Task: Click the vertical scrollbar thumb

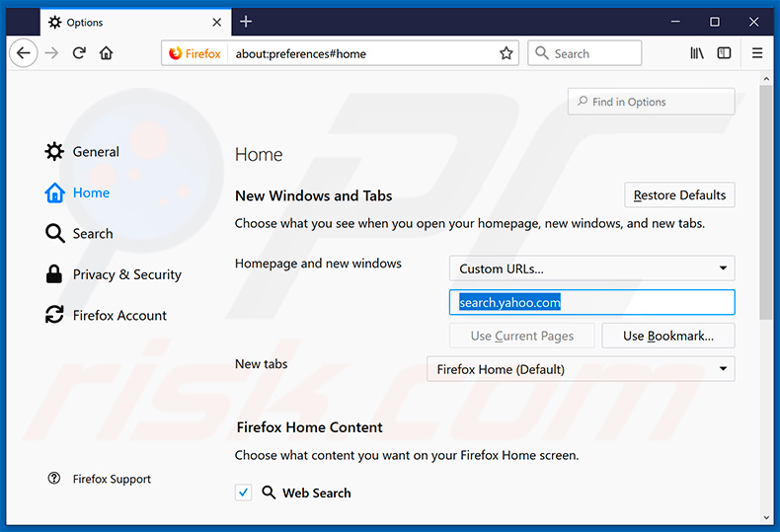Action: coord(765,202)
